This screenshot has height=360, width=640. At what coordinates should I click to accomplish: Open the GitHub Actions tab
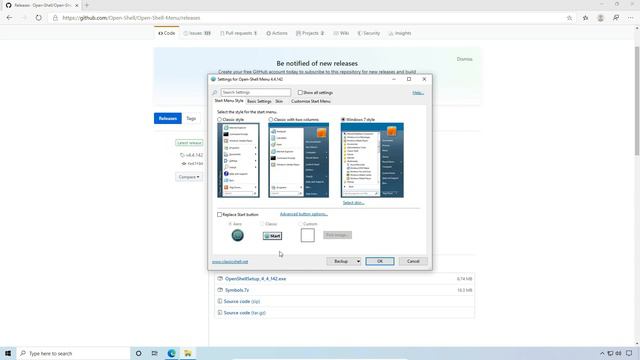pyautogui.click(x=277, y=33)
